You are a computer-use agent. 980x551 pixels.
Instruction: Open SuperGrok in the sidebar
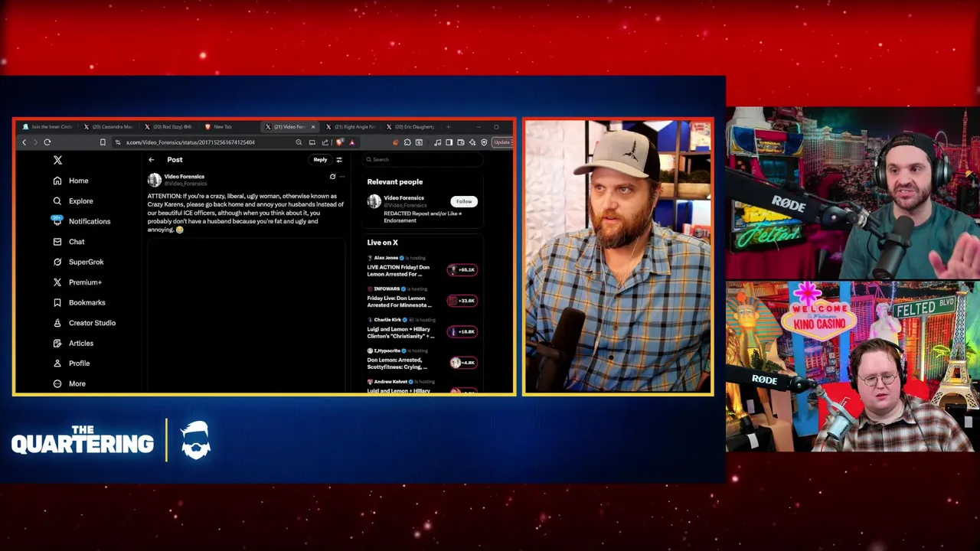[x=78, y=262]
